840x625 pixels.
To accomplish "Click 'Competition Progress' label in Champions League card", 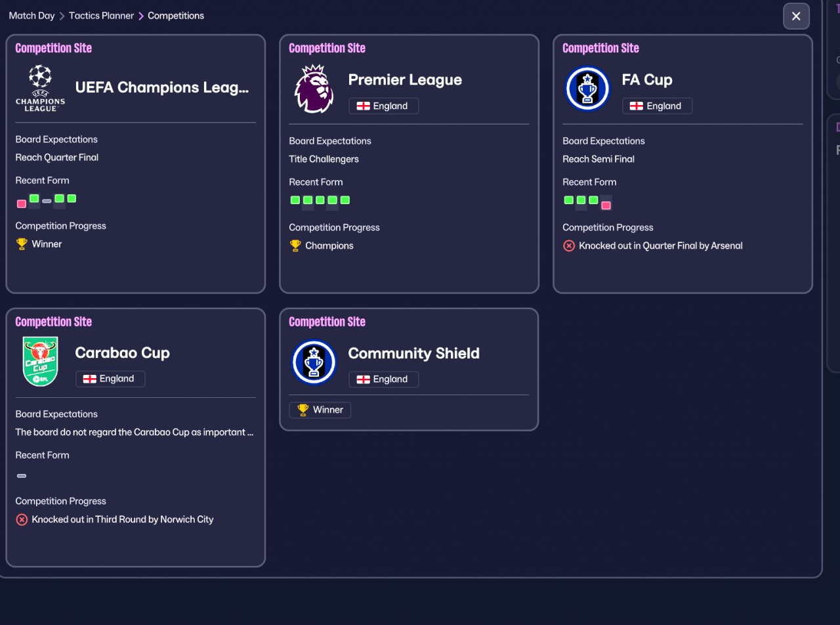I will tap(61, 226).
